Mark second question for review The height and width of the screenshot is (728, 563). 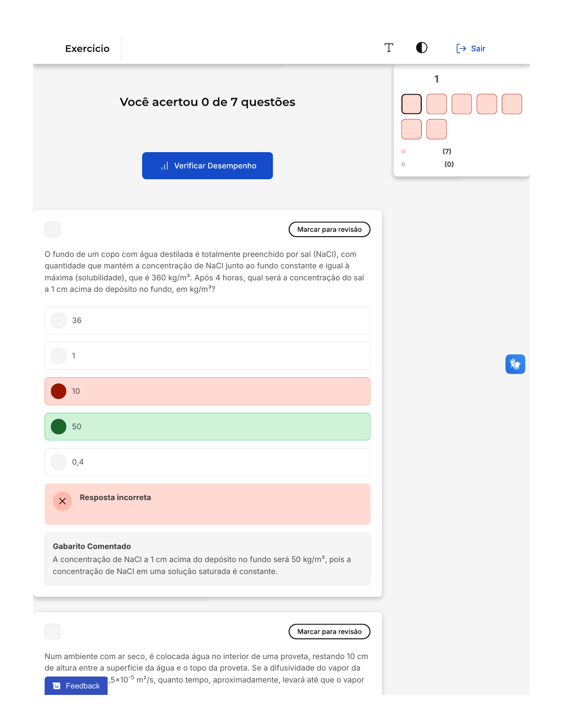pos(329,631)
